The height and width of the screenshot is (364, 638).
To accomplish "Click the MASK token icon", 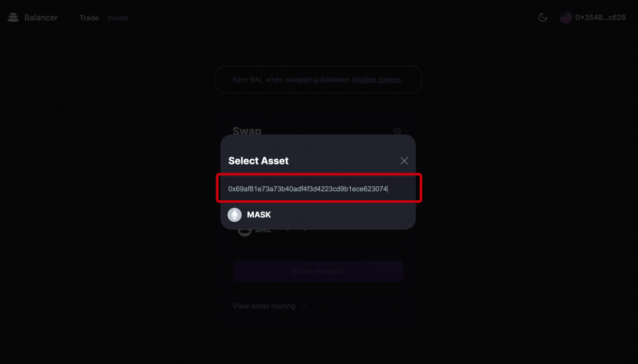I will pyautogui.click(x=235, y=215).
